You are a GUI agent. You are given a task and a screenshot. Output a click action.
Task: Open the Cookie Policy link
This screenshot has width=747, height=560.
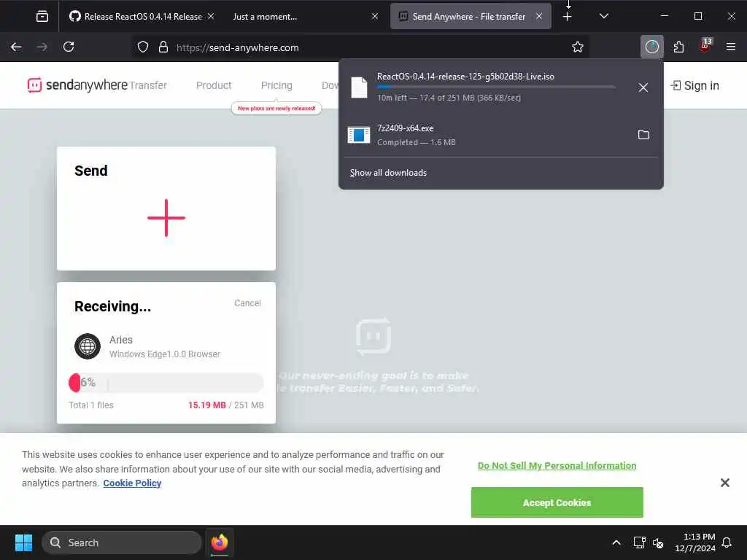(x=132, y=483)
